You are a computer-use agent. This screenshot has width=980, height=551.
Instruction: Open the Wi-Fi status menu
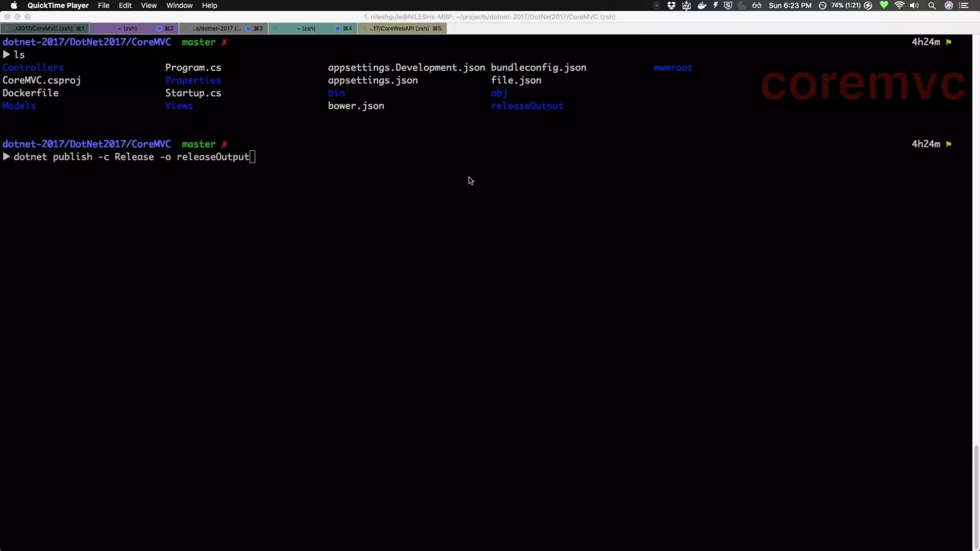tap(899, 5)
